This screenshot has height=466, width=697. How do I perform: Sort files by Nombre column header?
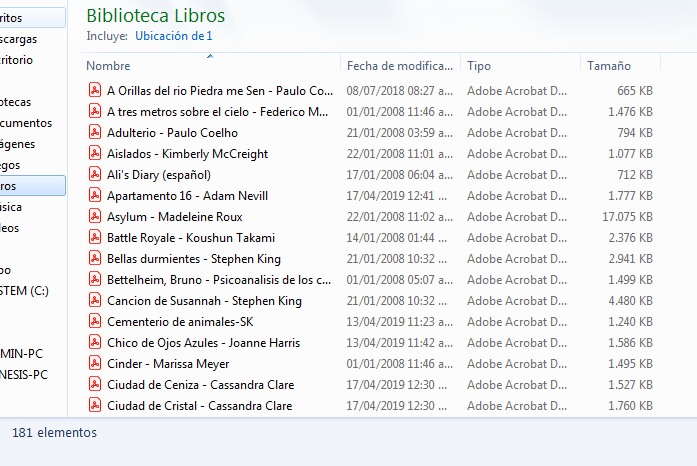108,66
